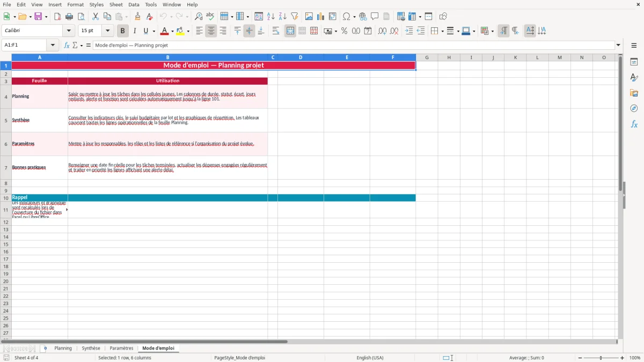Click the Print icon in the toolbar
644x362 pixels.
[x=69, y=17]
